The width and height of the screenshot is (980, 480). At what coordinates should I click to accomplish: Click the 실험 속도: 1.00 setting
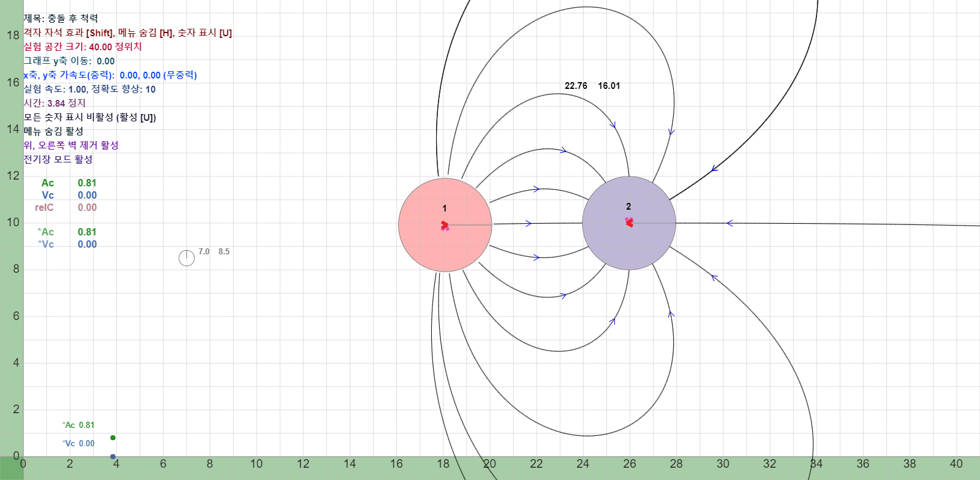[x=55, y=89]
